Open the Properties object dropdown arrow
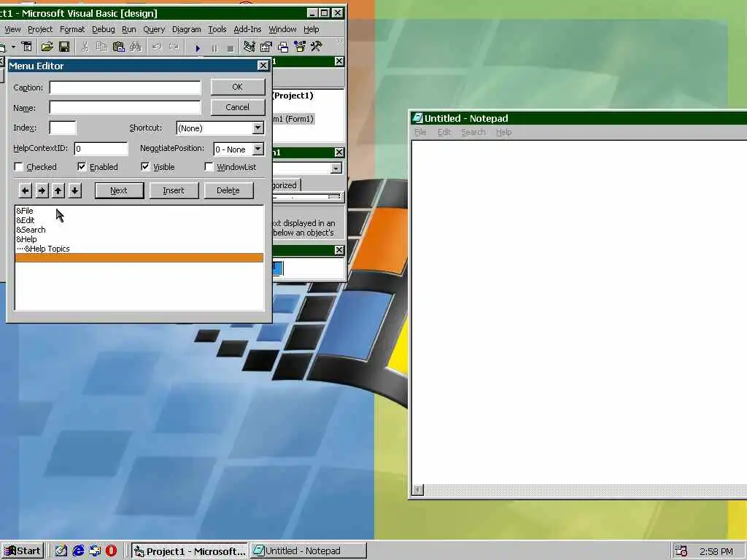 tap(336, 168)
